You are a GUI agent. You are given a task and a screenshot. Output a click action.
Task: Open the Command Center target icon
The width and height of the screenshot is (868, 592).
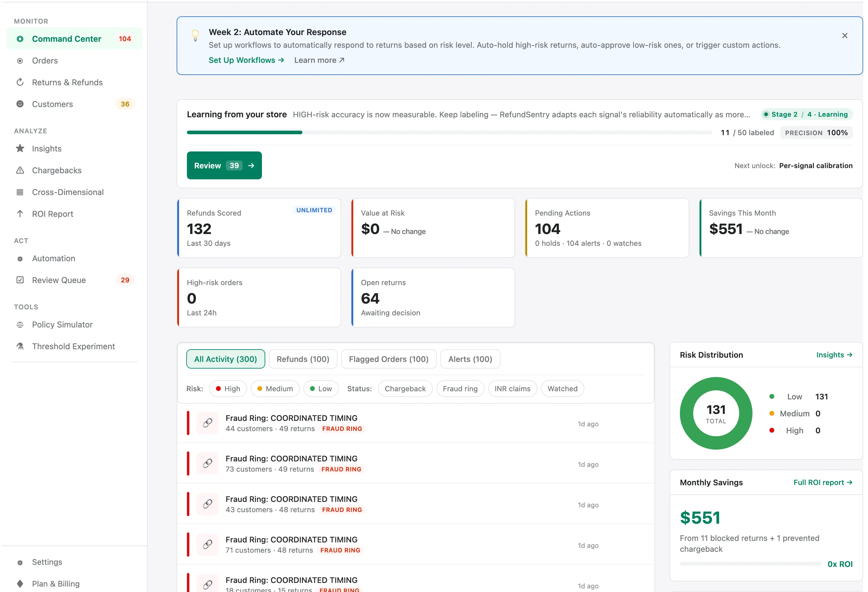tap(20, 39)
